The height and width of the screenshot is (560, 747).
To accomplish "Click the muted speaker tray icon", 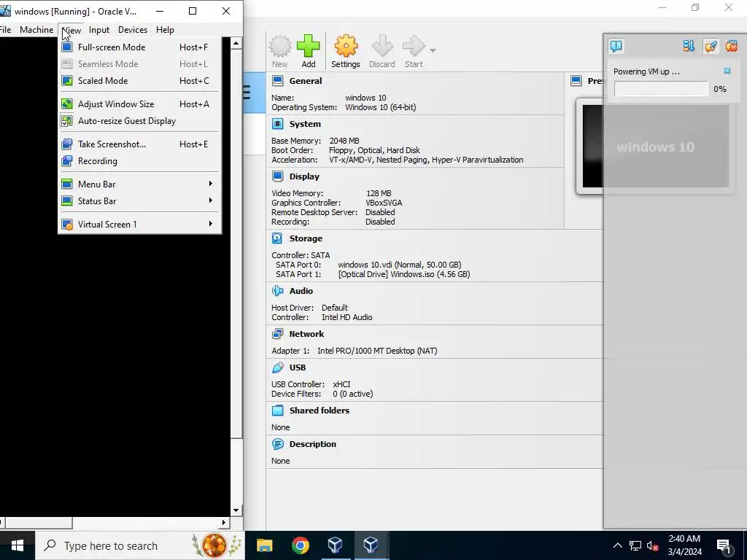I will point(653,545).
